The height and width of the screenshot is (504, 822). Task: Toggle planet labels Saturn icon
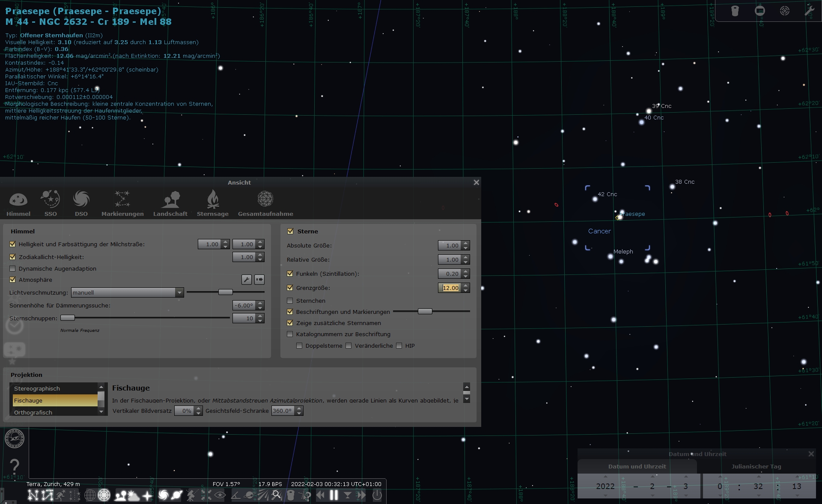[x=177, y=495]
